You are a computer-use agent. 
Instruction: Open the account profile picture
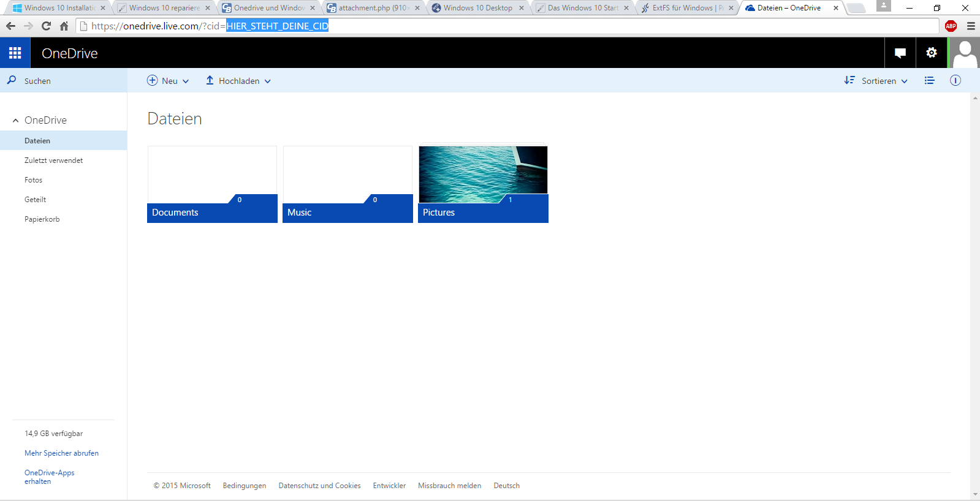tap(965, 53)
